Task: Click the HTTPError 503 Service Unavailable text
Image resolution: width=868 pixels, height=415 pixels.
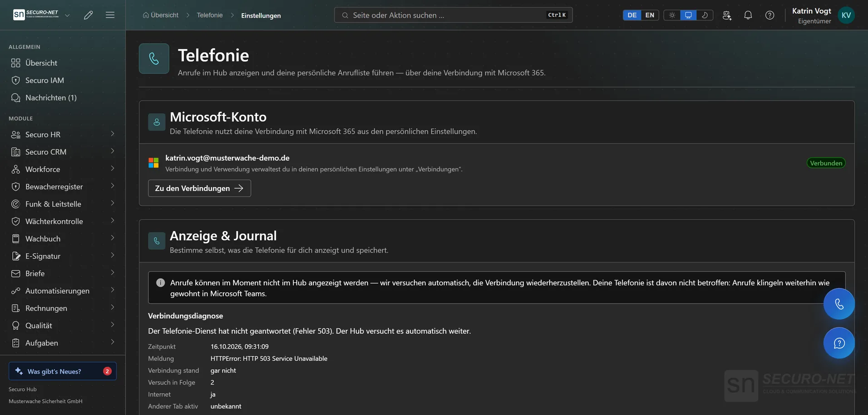Action: pyautogui.click(x=269, y=358)
